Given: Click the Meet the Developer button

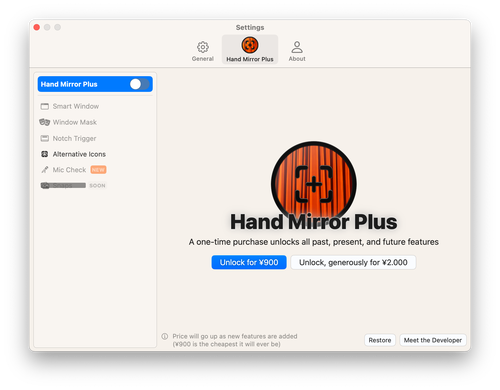Looking at the screenshot, I should [433, 340].
